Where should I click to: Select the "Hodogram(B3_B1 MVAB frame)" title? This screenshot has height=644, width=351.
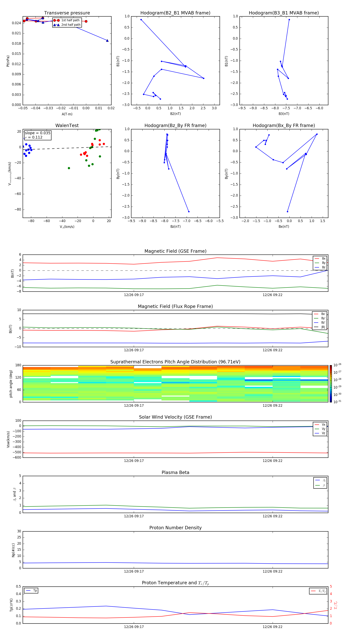(x=284, y=13)
